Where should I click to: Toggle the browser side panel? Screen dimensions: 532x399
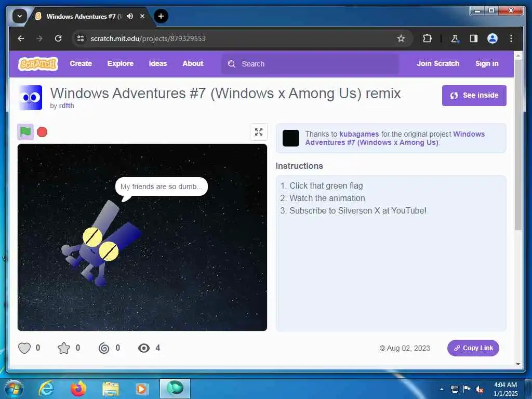click(474, 38)
